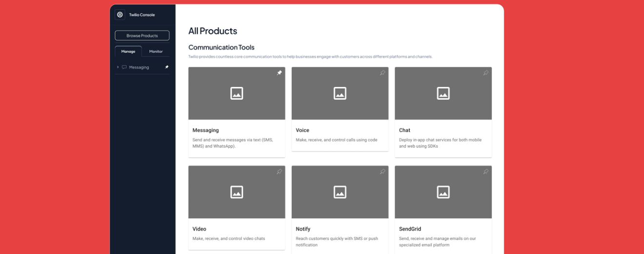
Task: Click 'Make, receive, and control video chats'
Action: click(229, 239)
